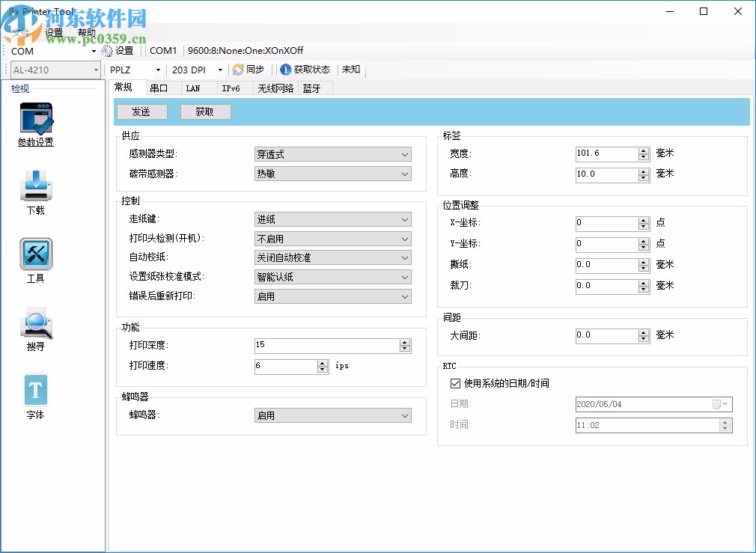The height and width of the screenshot is (553, 756).
Task: Click the 获取 (Get) button
Action: pyautogui.click(x=205, y=111)
